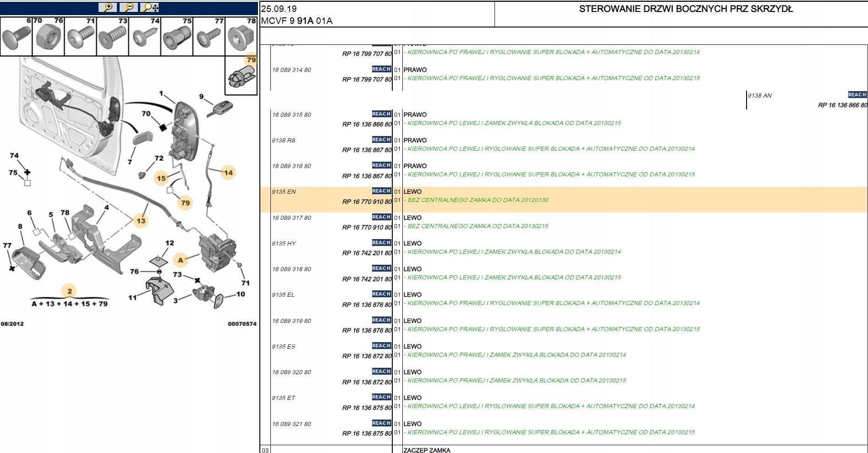
Task: Open part number 9138 R8
Action: click(283, 141)
